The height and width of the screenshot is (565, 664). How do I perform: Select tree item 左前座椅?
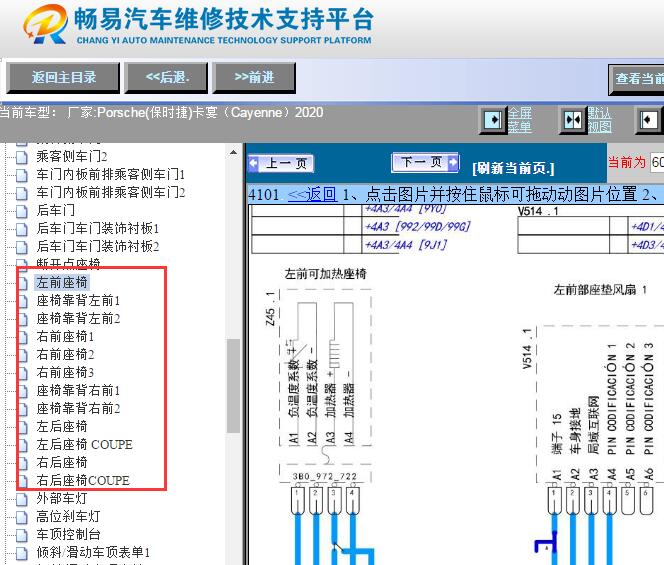[x=62, y=282]
